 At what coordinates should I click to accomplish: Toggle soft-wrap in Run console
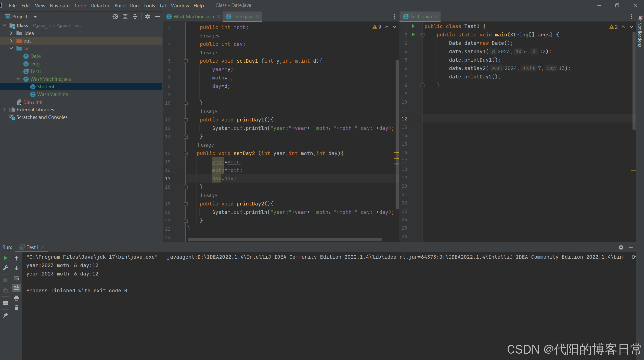click(17, 278)
